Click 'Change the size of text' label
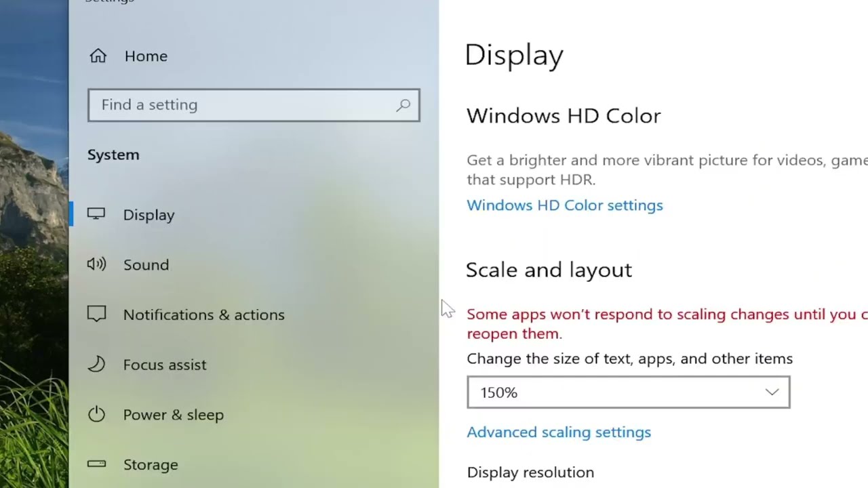 (629, 359)
